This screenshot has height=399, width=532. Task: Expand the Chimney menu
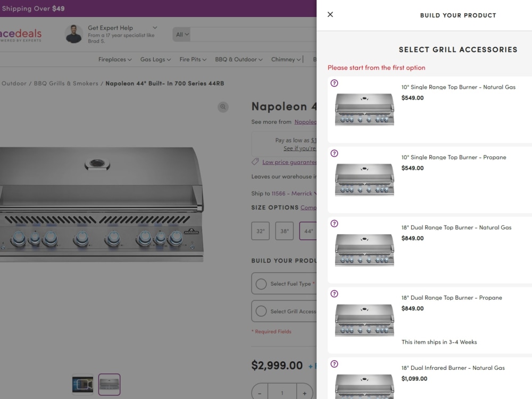[x=286, y=60]
